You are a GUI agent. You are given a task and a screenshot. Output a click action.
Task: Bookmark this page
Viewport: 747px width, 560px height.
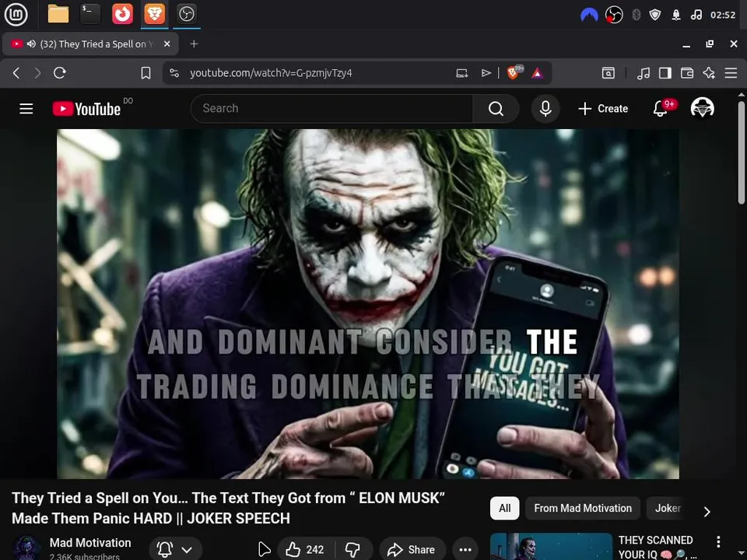click(146, 73)
